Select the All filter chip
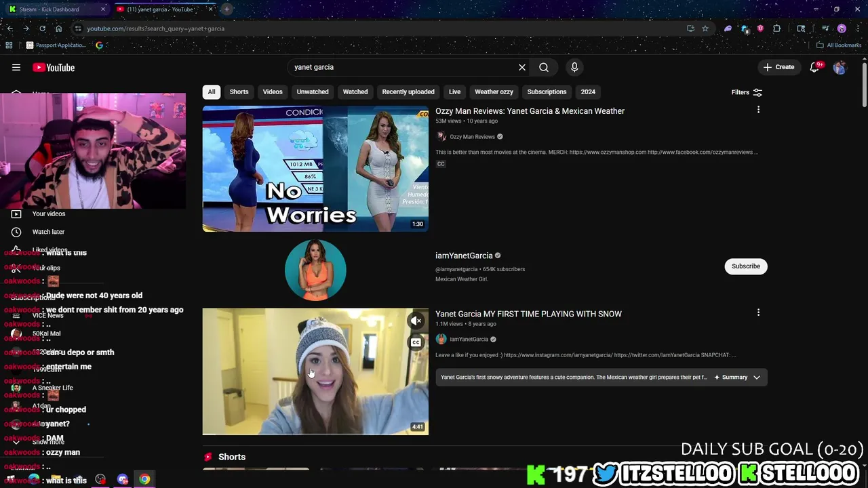 [212, 92]
